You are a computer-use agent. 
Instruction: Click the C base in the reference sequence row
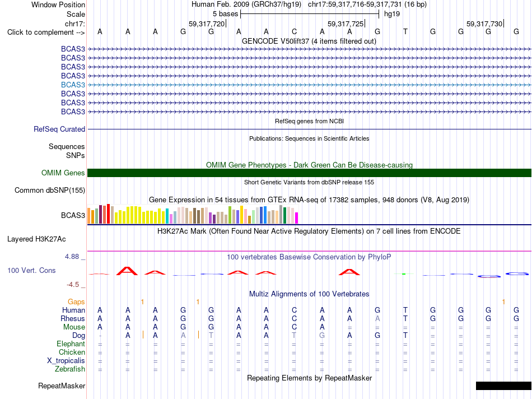[294, 31]
